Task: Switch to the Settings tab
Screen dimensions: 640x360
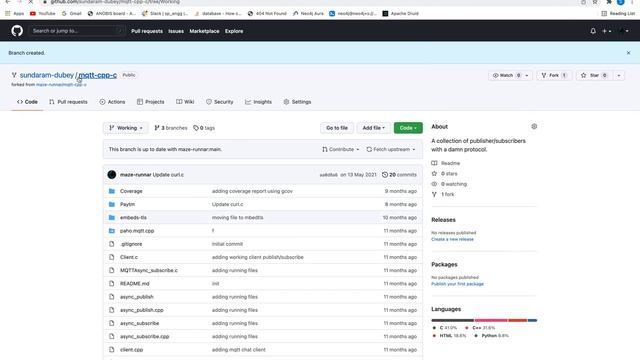Action: (297, 102)
